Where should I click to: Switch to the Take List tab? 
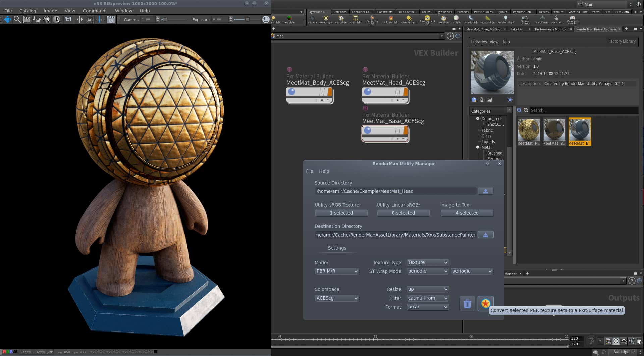pos(517,29)
